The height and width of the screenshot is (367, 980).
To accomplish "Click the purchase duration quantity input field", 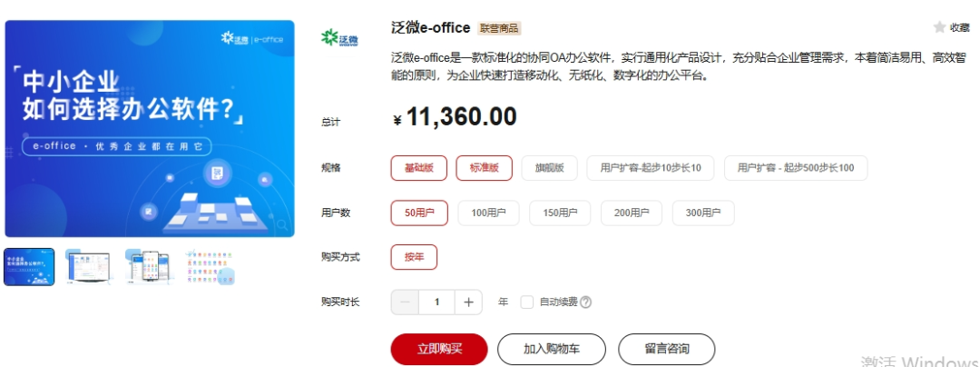I will [436, 302].
